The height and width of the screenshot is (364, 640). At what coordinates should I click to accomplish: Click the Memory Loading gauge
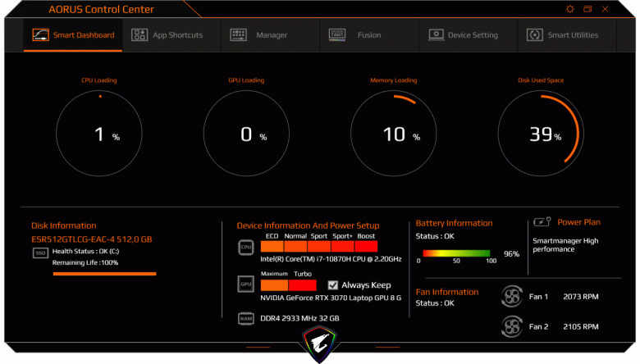[x=394, y=134]
